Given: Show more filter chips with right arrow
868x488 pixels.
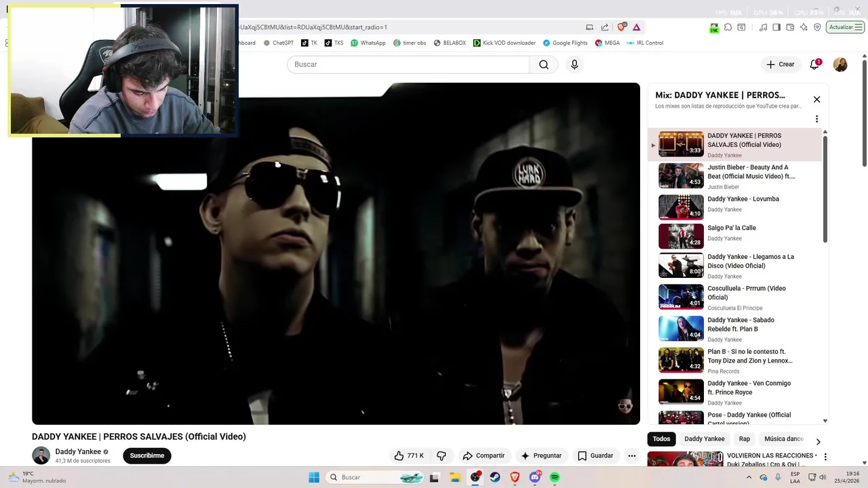Looking at the screenshot, I should click(818, 441).
